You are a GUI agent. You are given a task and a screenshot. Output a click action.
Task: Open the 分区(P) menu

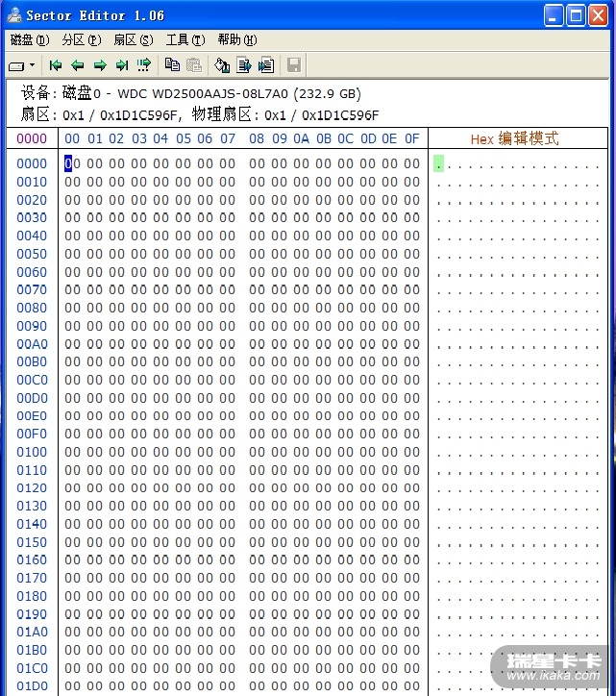coord(82,40)
